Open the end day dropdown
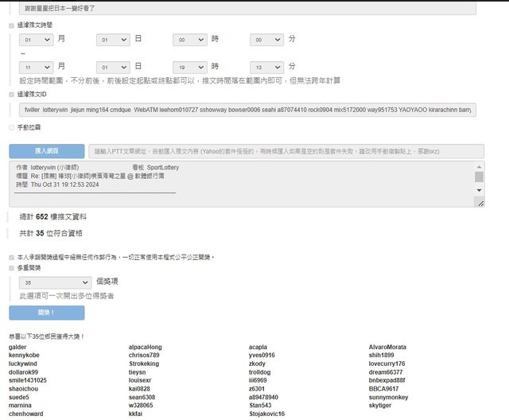This screenshot has width=509, height=420. 112,67
